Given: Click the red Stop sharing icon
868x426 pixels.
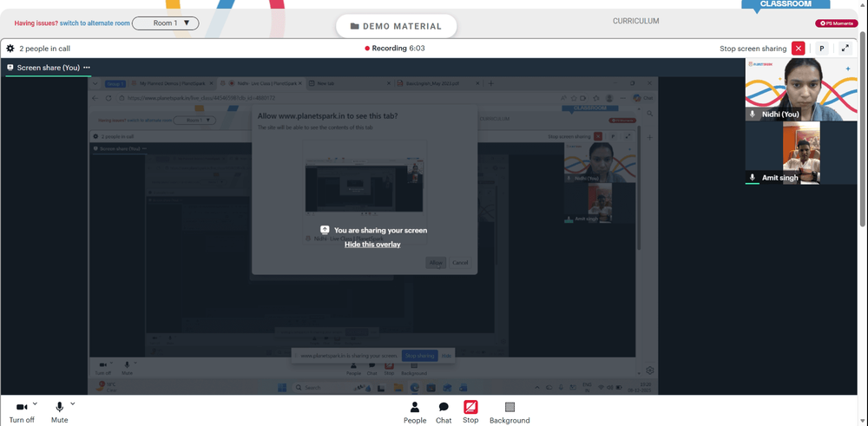Looking at the screenshot, I should pos(470,408).
